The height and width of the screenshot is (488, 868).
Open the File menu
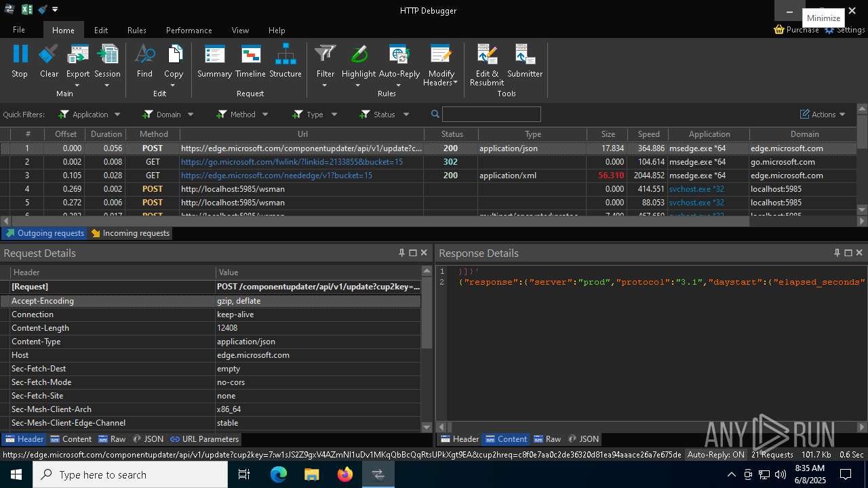19,30
